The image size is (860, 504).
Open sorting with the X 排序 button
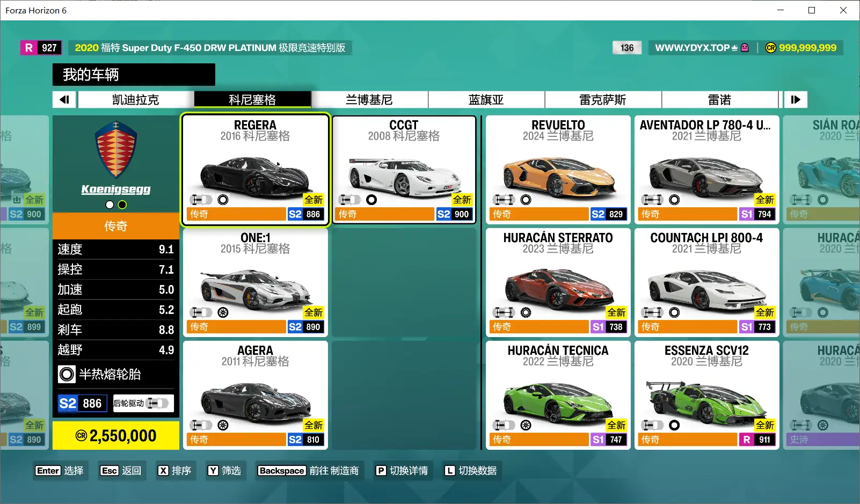[174, 471]
